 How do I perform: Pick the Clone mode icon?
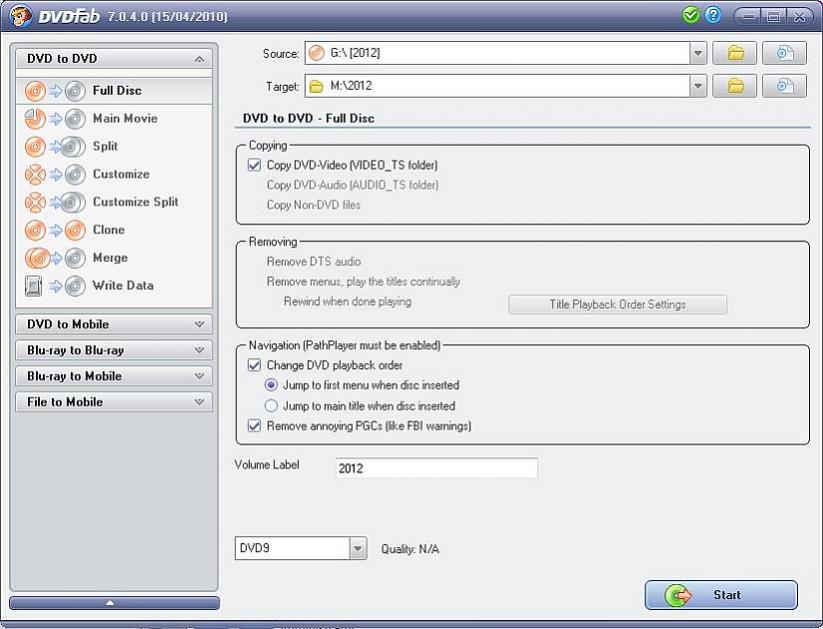click(x=54, y=230)
